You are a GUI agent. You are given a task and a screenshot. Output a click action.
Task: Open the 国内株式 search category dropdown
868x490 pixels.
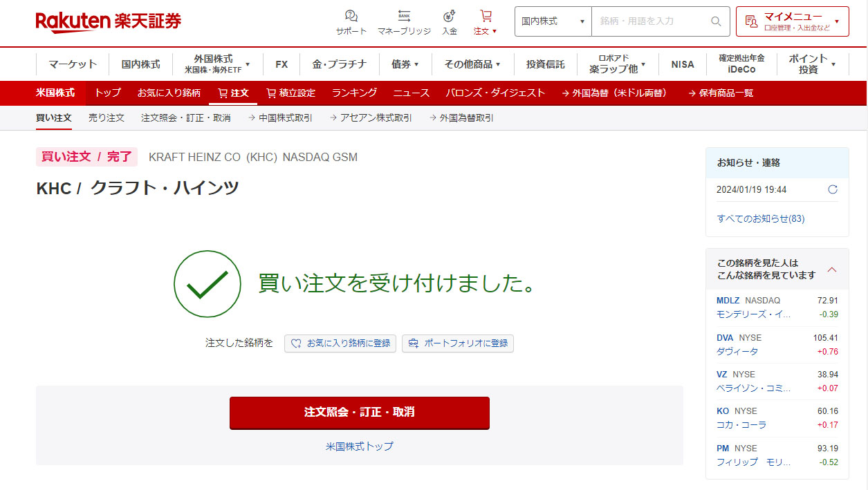[553, 21]
